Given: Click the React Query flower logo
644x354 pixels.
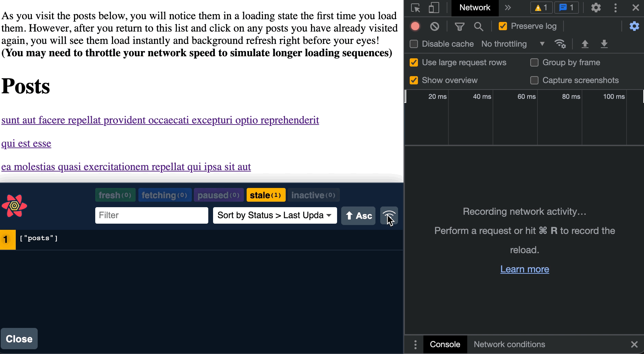Looking at the screenshot, I should coord(14,206).
